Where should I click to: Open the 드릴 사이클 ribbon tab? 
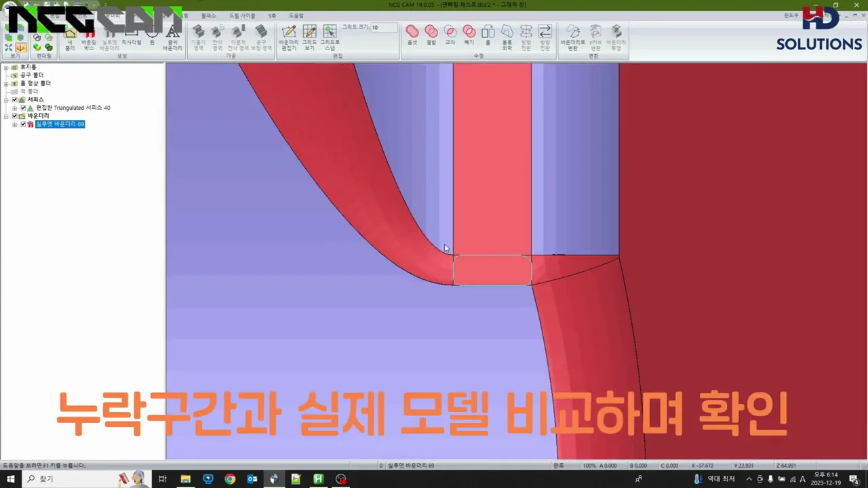point(242,16)
